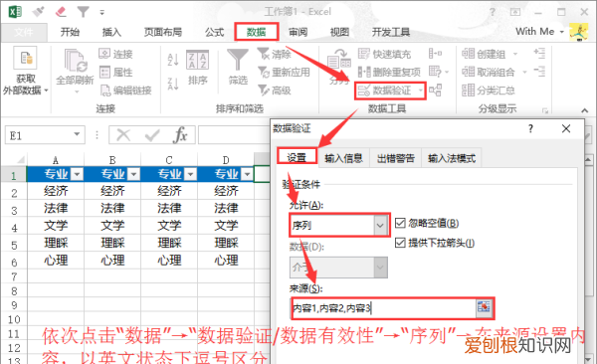Click the fx insert function icon

point(180,135)
